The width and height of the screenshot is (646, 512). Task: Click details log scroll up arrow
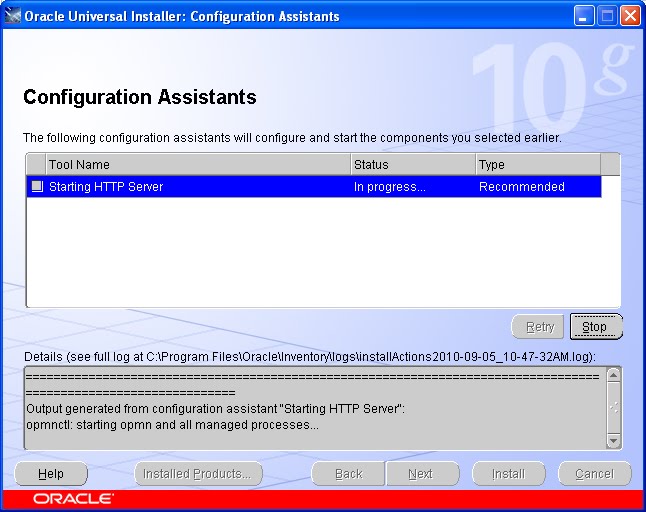pos(613,375)
